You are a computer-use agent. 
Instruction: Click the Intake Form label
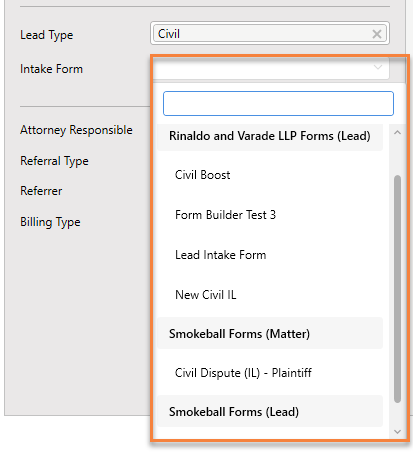(x=51, y=69)
